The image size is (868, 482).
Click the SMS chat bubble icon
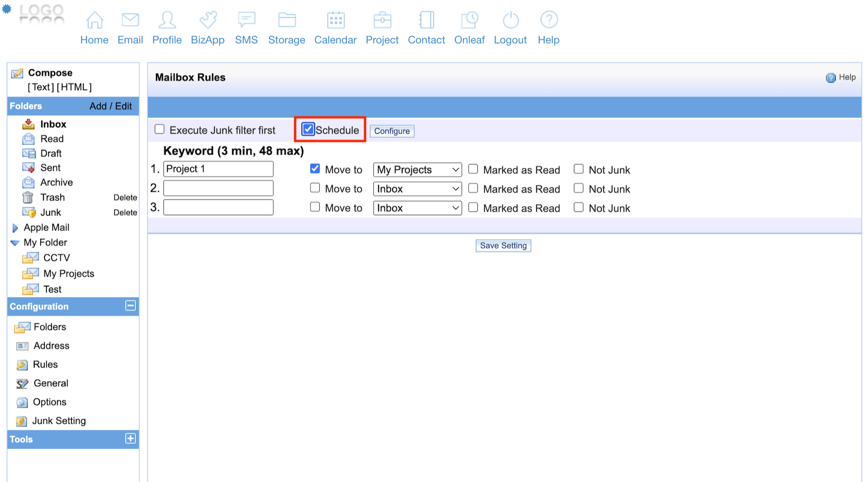click(246, 20)
